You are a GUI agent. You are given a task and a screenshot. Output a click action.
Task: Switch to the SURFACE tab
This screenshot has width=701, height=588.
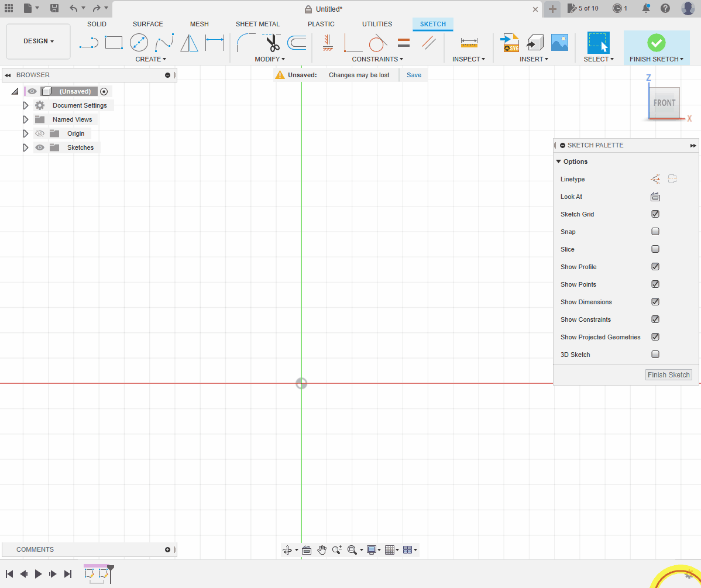147,24
